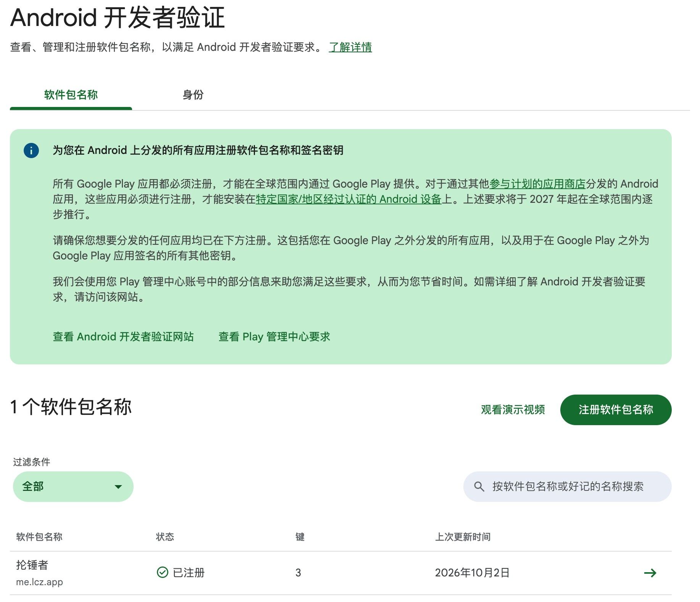Open the 了解详情 link
Image resolution: width=700 pixels, height=602 pixels.
[350, 47]
